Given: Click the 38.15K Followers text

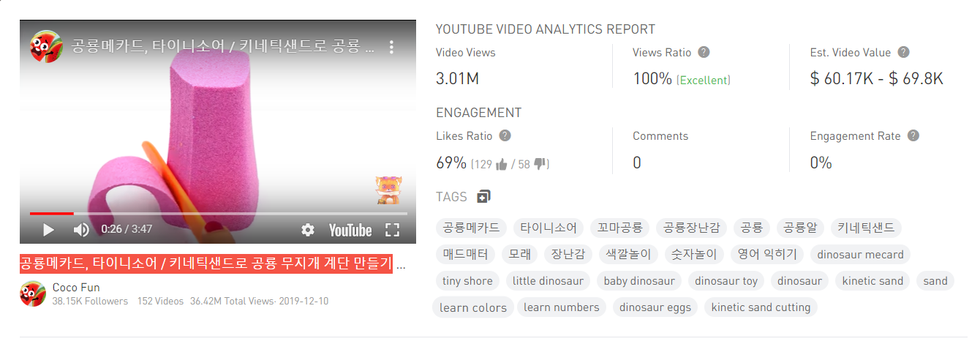Looking at the screenshot, I should click(x=90, y=301).
